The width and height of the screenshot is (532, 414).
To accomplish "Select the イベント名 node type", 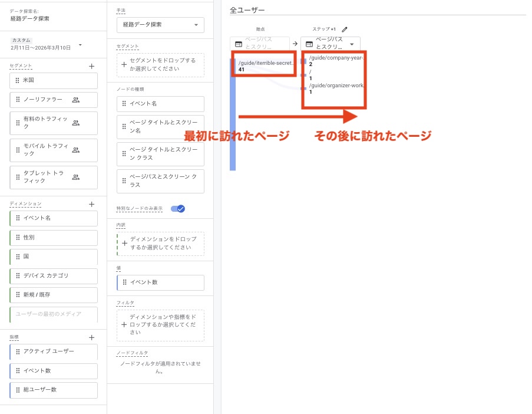I will 160,104.
